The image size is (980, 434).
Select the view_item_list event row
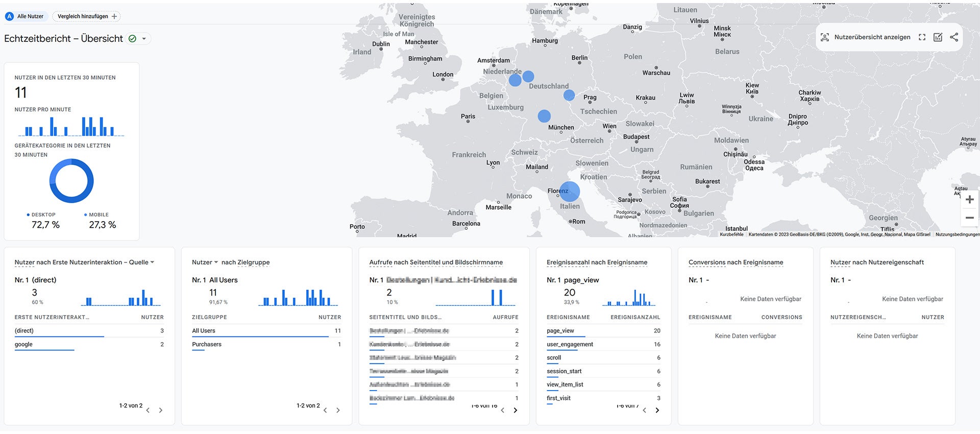(x=603, y=384)
